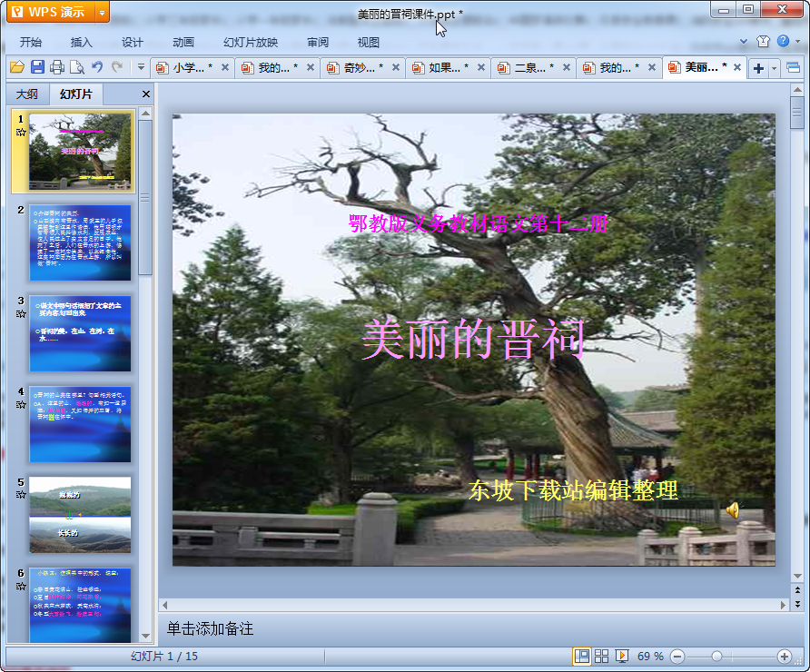Screen dimensions: 810x672
Task: Click the zoom slider handle
Action: 716,657
